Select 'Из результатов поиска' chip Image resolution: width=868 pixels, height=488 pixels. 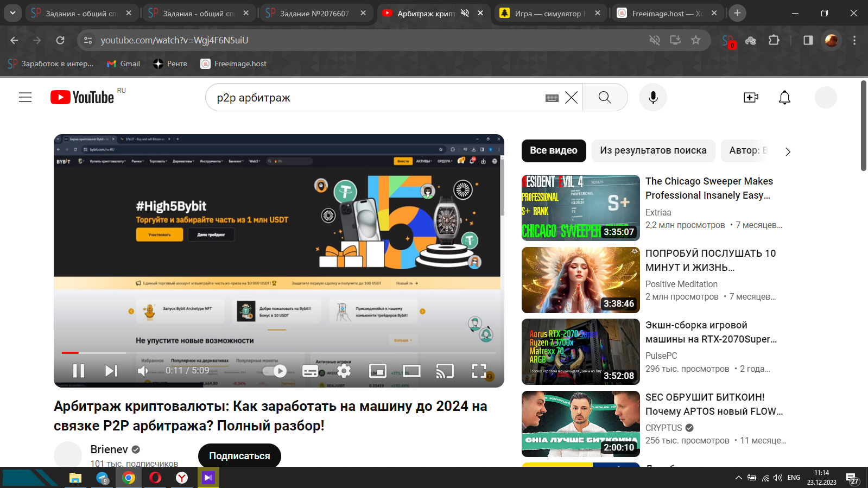point(653,150)
